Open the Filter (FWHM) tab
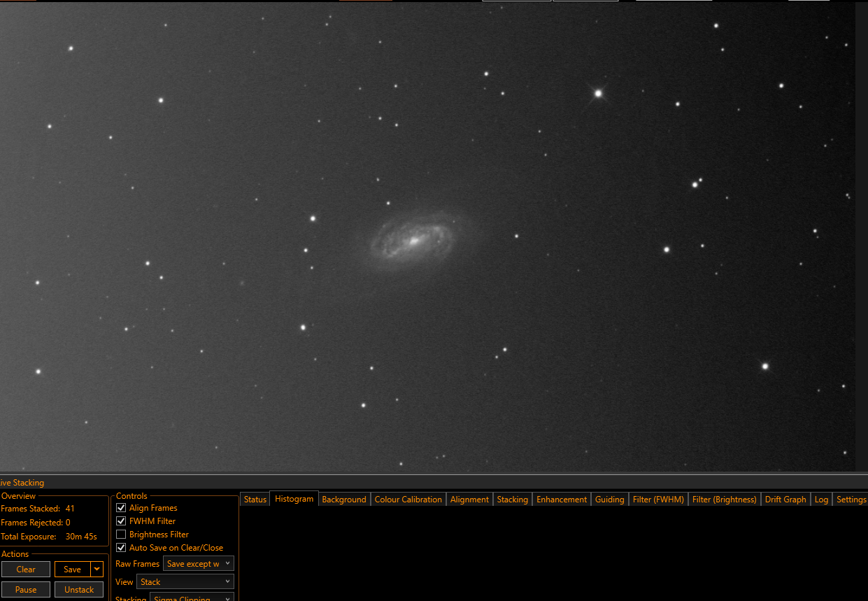The width and height of the screenshot is (868, 601). (658, 500)
